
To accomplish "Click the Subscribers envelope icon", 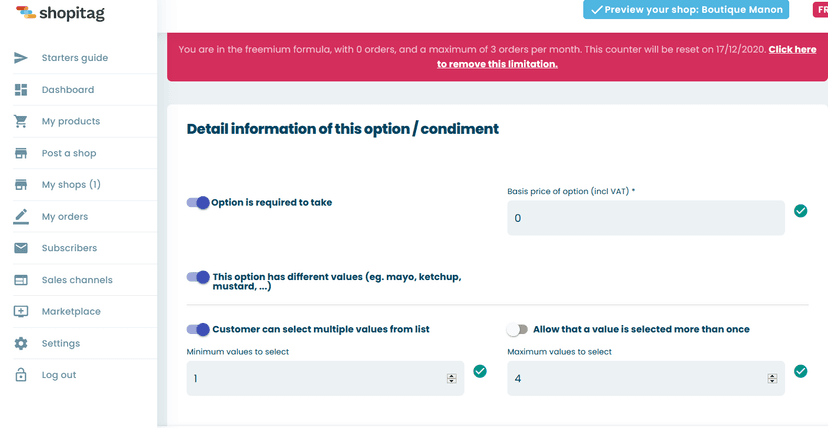I will coord(21,248).
